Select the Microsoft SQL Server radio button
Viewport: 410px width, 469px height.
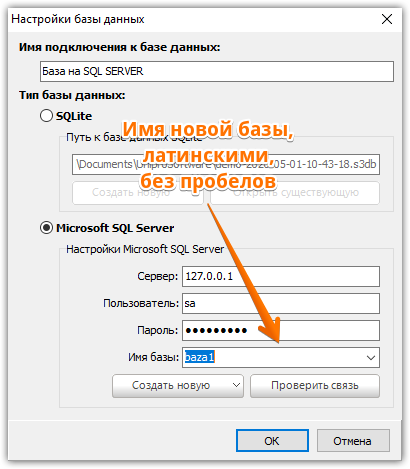click(46, 228)
